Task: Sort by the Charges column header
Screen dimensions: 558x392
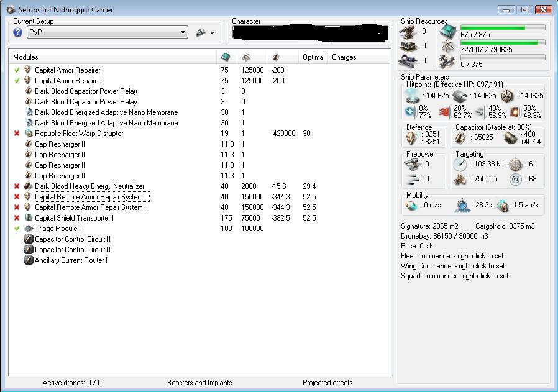Action: 344,57
